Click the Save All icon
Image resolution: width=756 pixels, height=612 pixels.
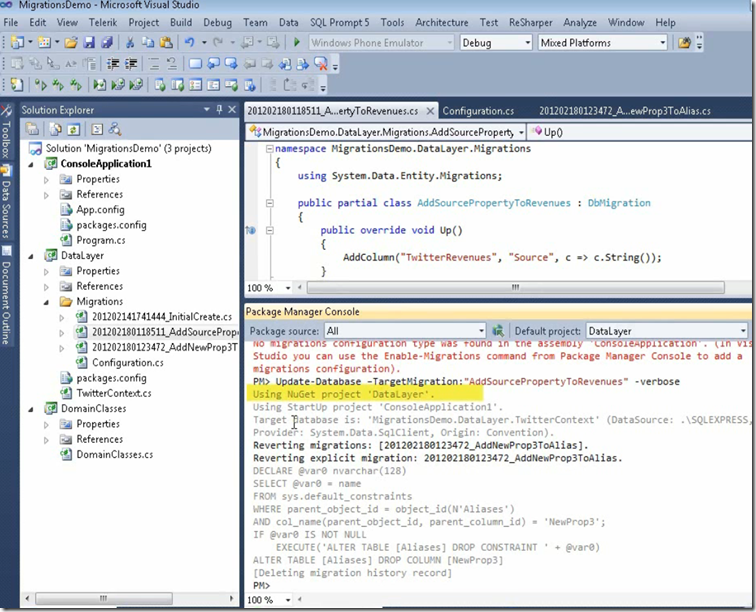point(107,42)
